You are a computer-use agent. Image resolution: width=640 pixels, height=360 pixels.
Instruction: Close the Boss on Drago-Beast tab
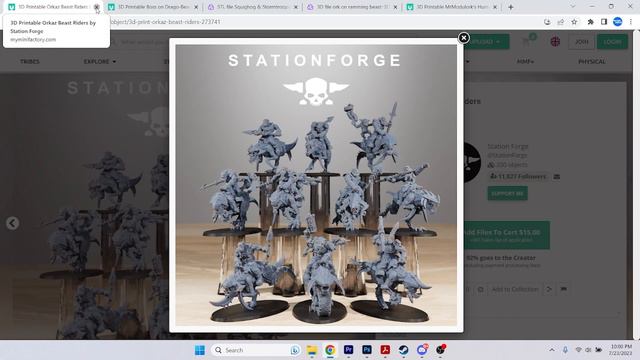pyautogui.click(x=196, y=7)
